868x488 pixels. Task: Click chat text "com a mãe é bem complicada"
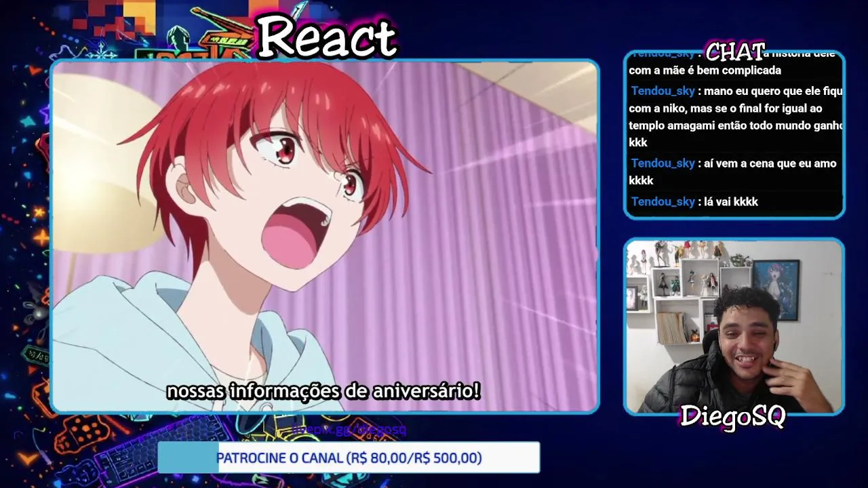click(x=705, y=70)
